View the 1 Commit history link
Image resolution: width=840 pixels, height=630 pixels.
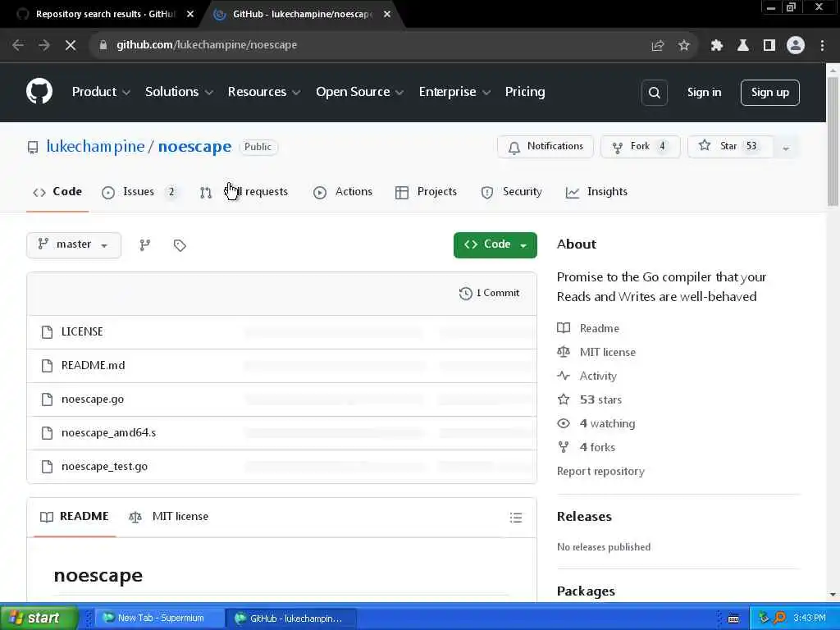coord(489,293)
